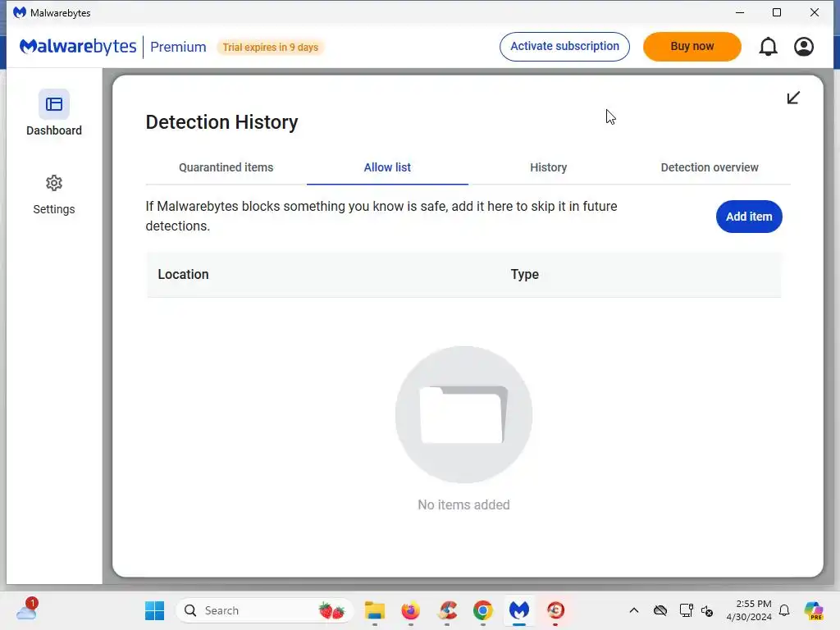Launch Firefox from the taskbar

click(411, 610)
